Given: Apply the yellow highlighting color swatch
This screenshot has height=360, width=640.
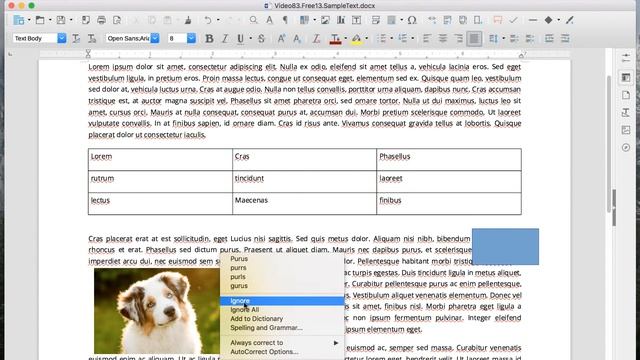Looking at the screenshot, I should pos(356,38).
